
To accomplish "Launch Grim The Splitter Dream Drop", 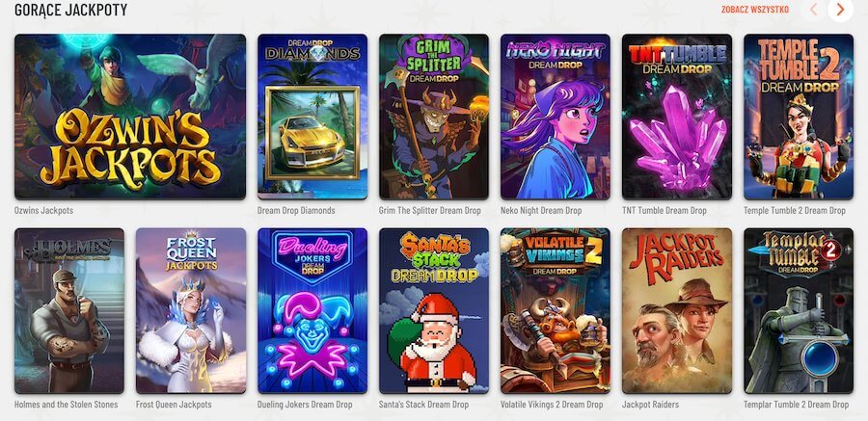I will 434,117.
